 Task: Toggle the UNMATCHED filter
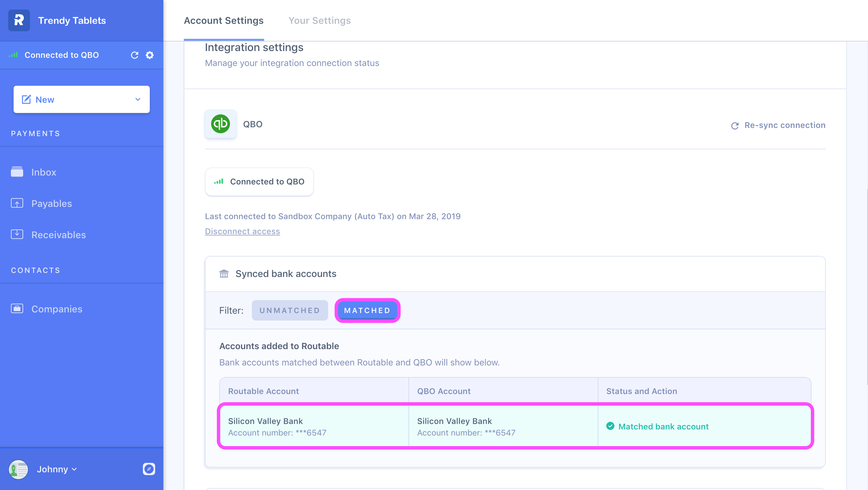[x=290, y=310]
